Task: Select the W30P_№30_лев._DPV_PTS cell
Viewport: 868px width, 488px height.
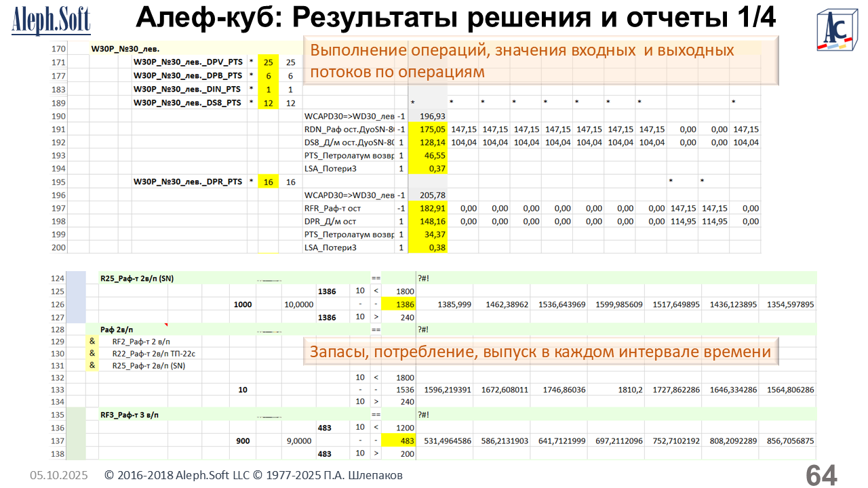Action: coord(188,62)
